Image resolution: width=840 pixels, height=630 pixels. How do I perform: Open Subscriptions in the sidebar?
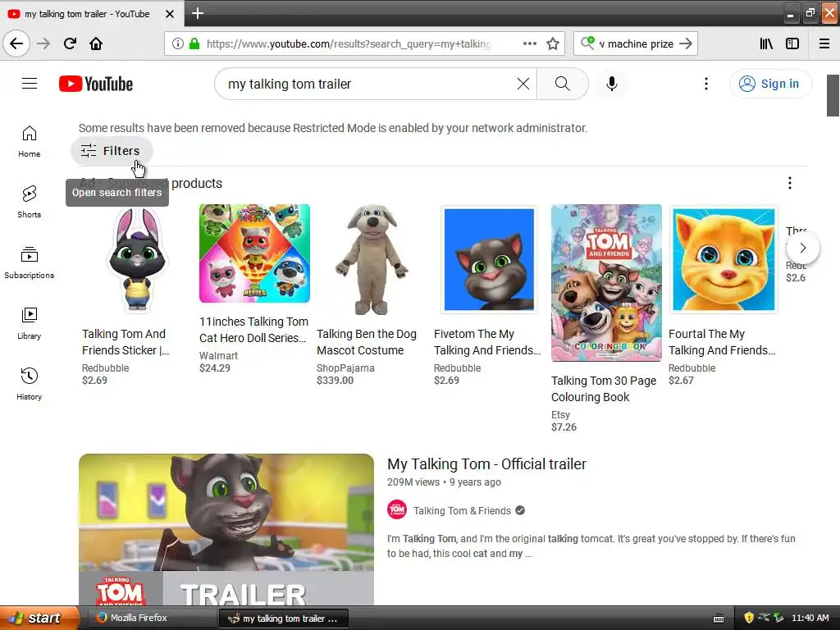29,262
